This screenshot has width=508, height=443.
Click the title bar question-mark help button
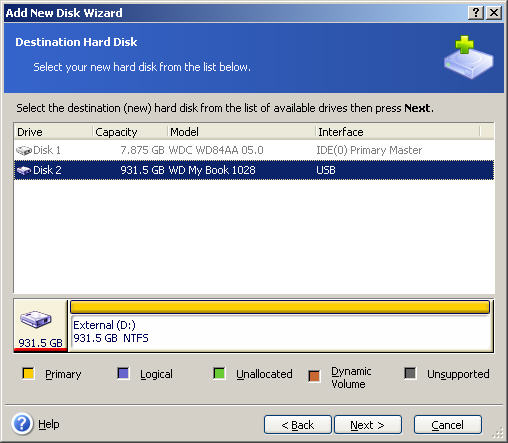click(476, 13)
